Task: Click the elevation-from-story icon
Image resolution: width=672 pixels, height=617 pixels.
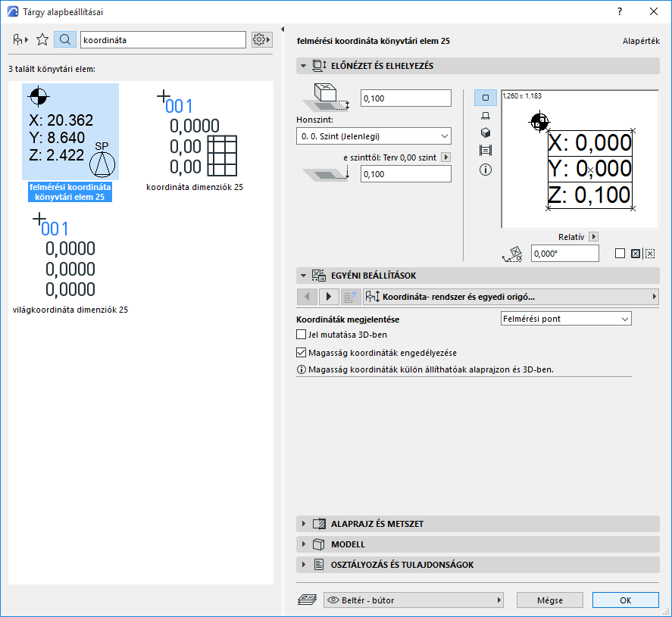Action: (326, 173)
